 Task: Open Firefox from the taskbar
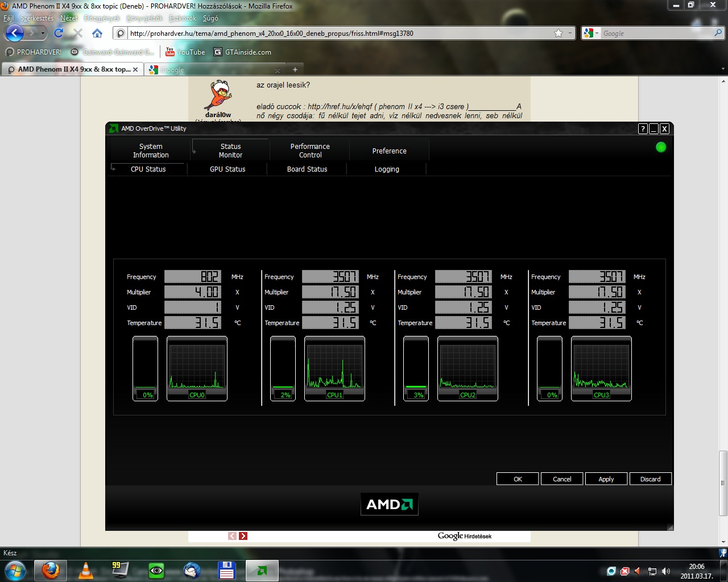point(51,570)
